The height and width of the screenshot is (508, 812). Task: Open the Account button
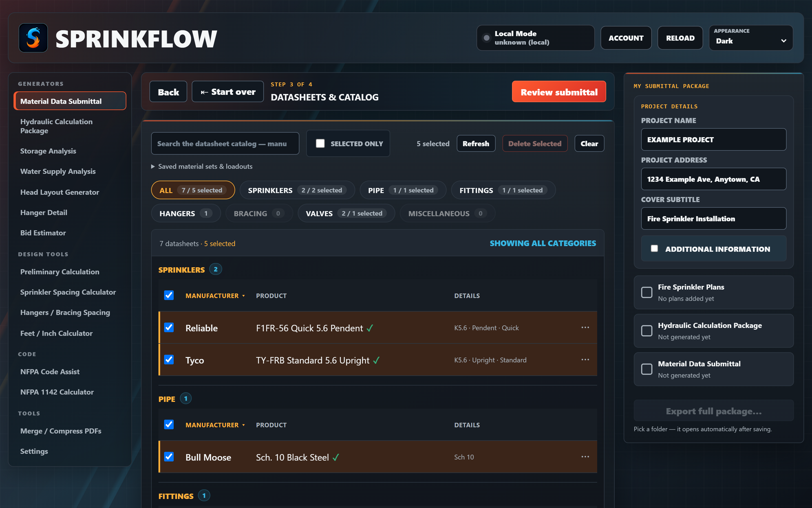tap(626, 38)
